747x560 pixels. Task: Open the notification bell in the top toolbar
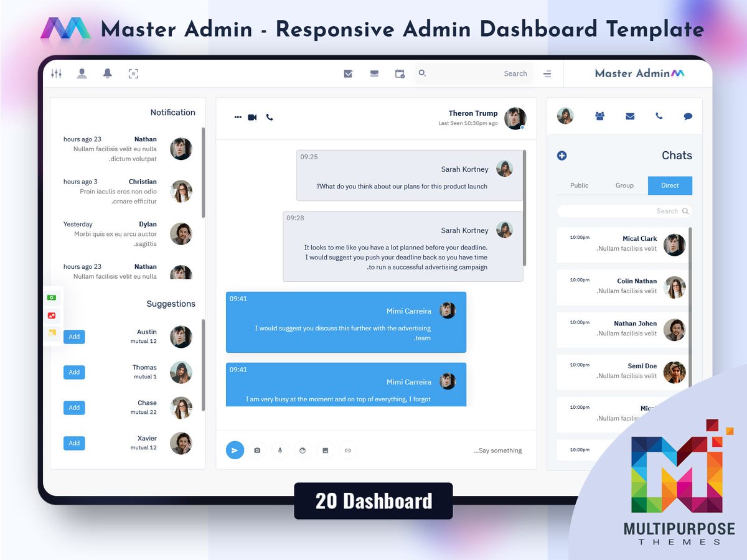pos(107,73)
